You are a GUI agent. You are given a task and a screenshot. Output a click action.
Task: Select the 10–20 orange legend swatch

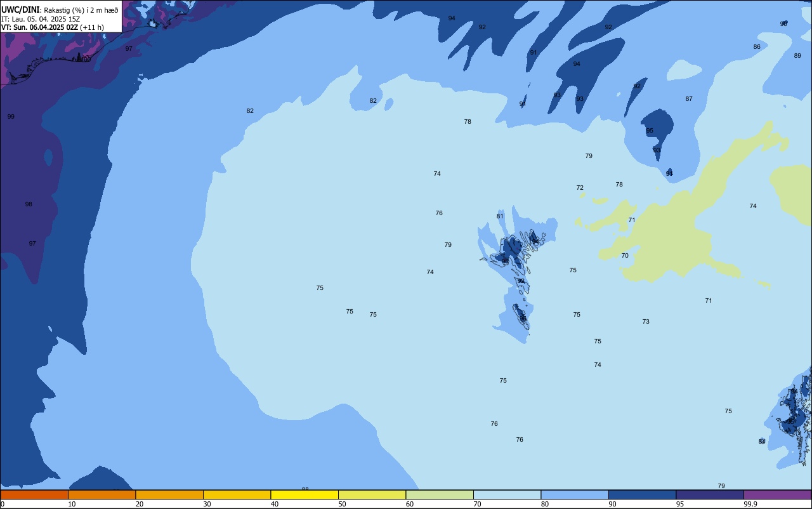101,494
